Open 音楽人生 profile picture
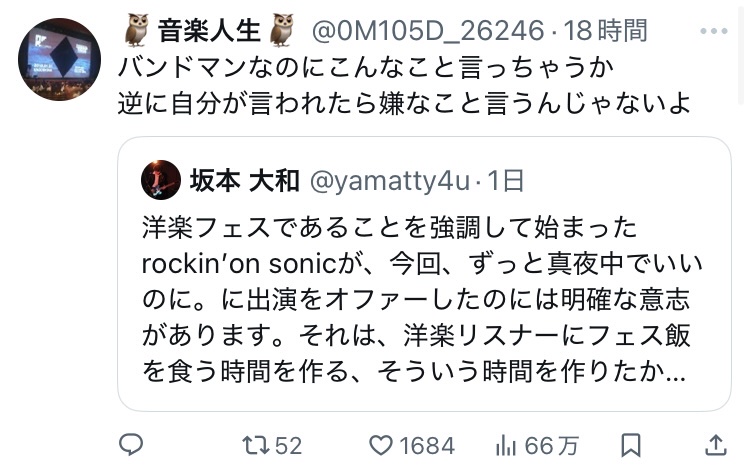750x473 pixels. [x=59, y=59]
